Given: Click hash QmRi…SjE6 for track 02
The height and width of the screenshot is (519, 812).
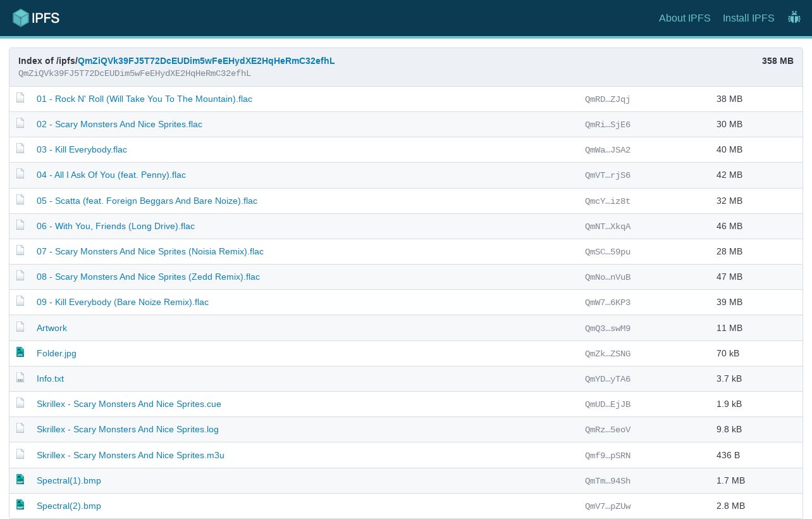Looking at the screenshot, I should 608,125.
